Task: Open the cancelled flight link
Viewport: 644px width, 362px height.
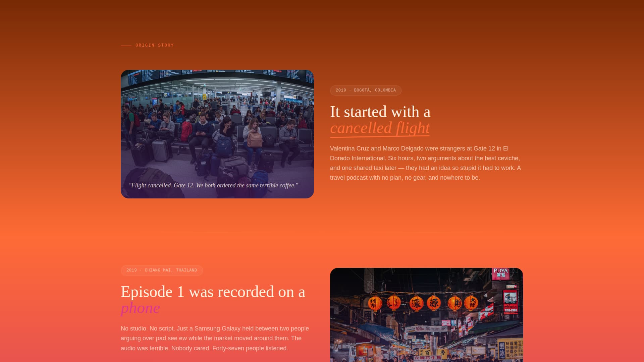Action: pyautogui.click(x=379, y=128)
